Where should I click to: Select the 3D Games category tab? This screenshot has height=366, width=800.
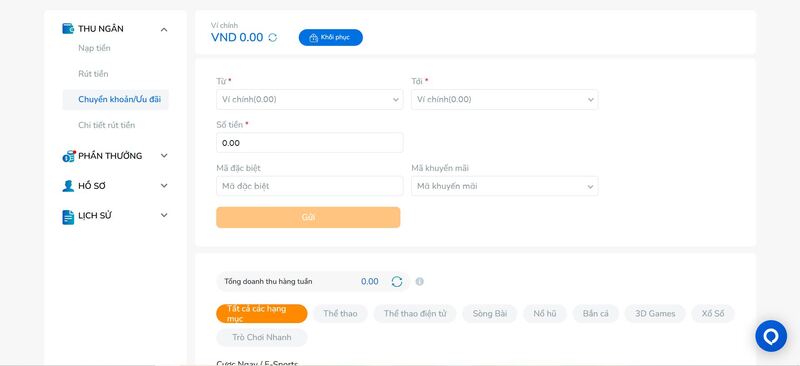pyautogui.click(x=655, y=314)
